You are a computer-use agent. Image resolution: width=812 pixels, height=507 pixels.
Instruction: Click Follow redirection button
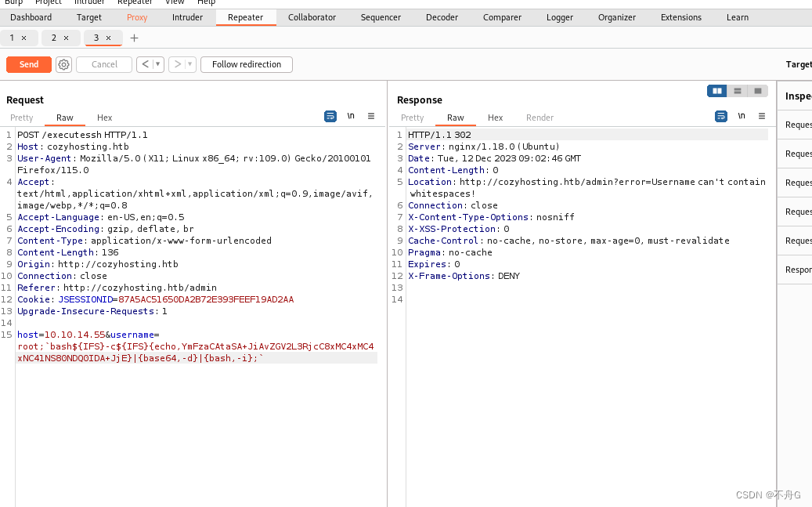tap(247, 64)
